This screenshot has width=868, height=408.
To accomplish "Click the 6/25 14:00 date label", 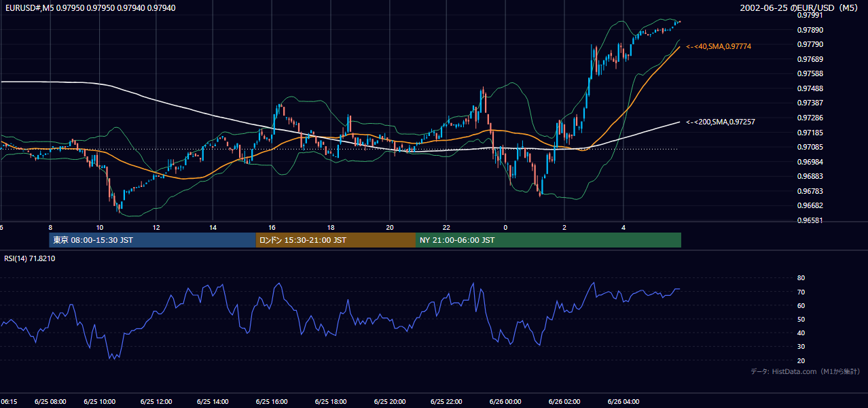I will click(213, 402).
